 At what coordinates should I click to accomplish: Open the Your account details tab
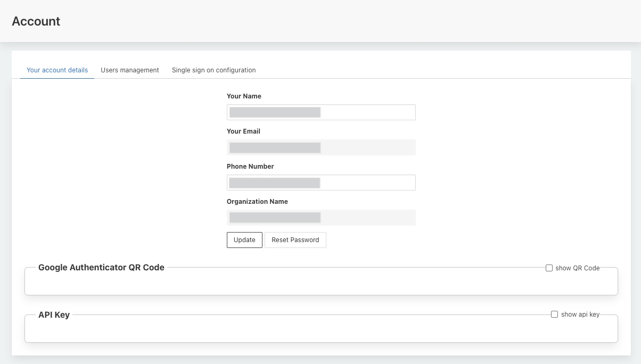pos(57,70)
